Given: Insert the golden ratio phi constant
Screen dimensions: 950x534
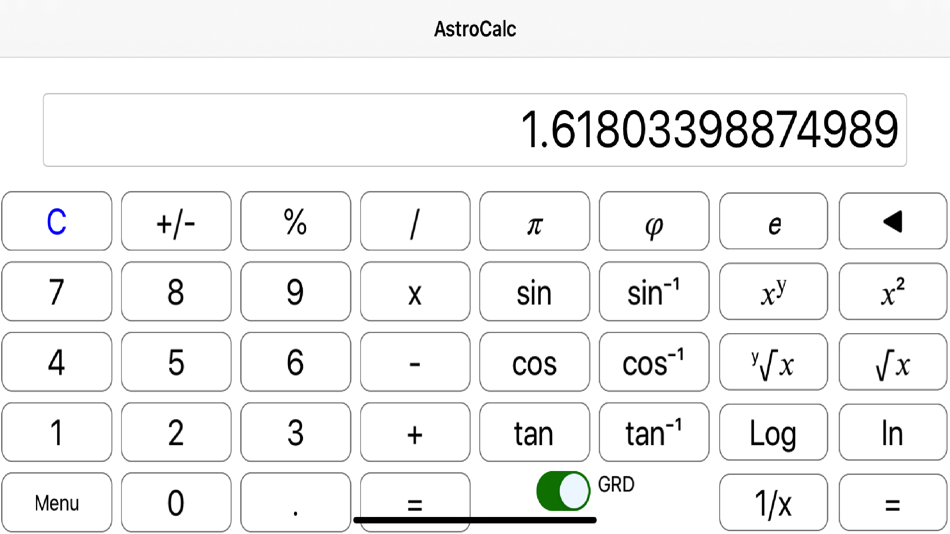Looking at the screenshot, I should click(654, 221).
